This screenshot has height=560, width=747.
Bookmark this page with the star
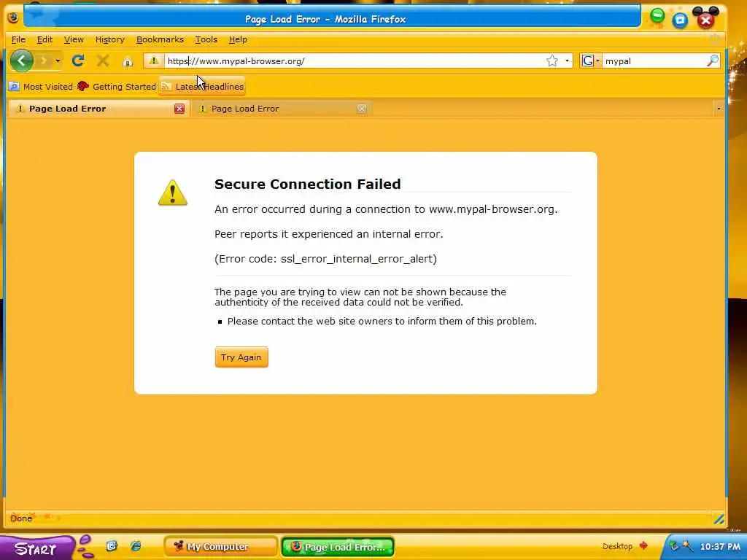coord(552,61)
